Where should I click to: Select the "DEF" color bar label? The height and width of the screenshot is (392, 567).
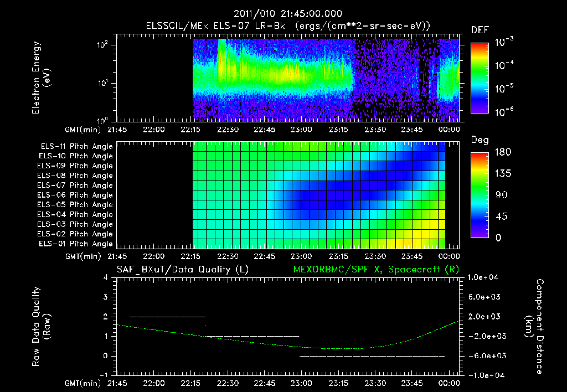pos(480,30)
